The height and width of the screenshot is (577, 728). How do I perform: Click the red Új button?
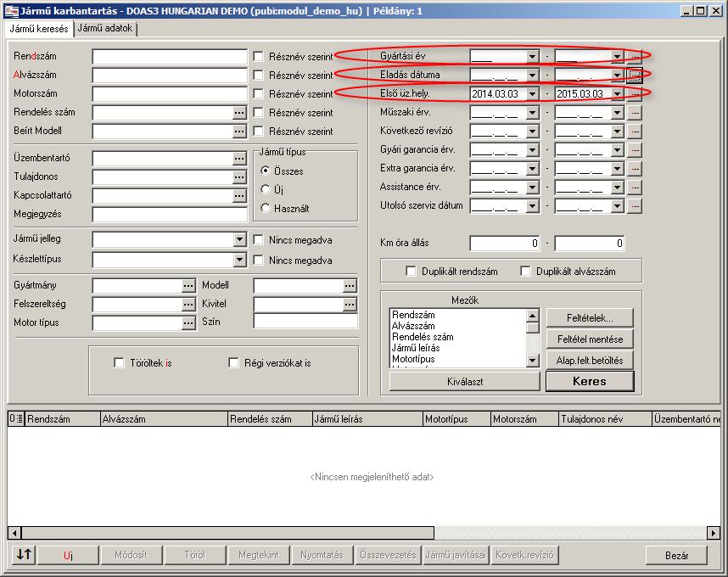[x=68, y=555]
